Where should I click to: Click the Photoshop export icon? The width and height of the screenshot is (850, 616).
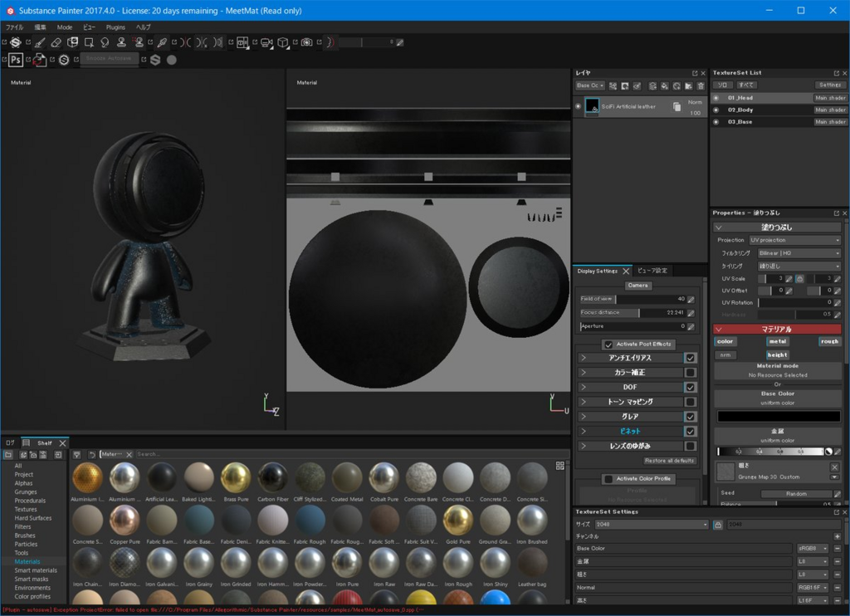[x=15, y=60]
